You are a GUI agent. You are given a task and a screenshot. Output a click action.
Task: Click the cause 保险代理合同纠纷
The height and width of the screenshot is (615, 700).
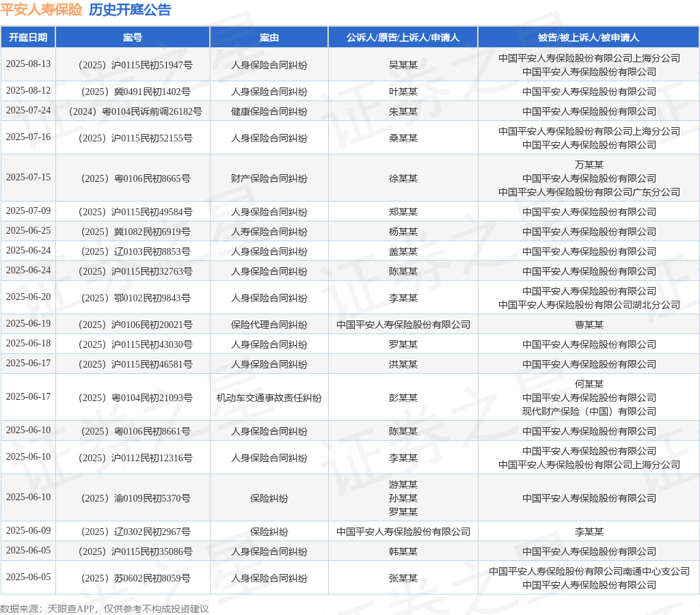[x=269, y=325]
